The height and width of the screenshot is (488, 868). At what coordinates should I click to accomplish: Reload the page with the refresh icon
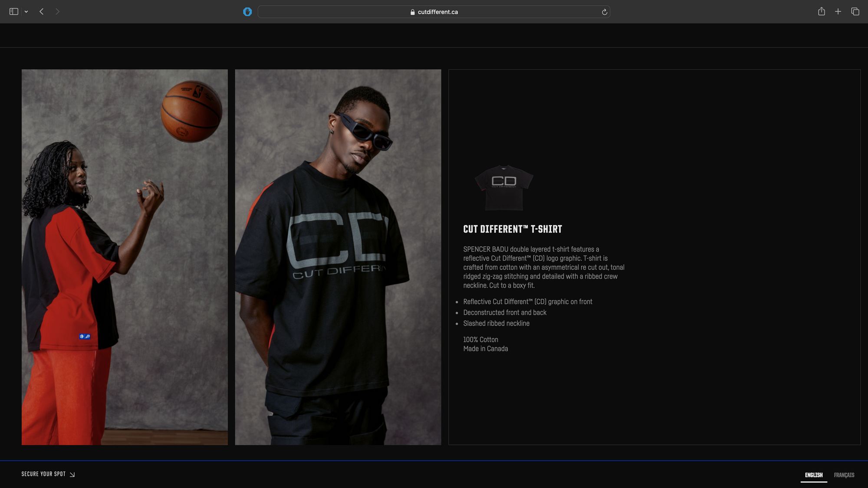604,12
